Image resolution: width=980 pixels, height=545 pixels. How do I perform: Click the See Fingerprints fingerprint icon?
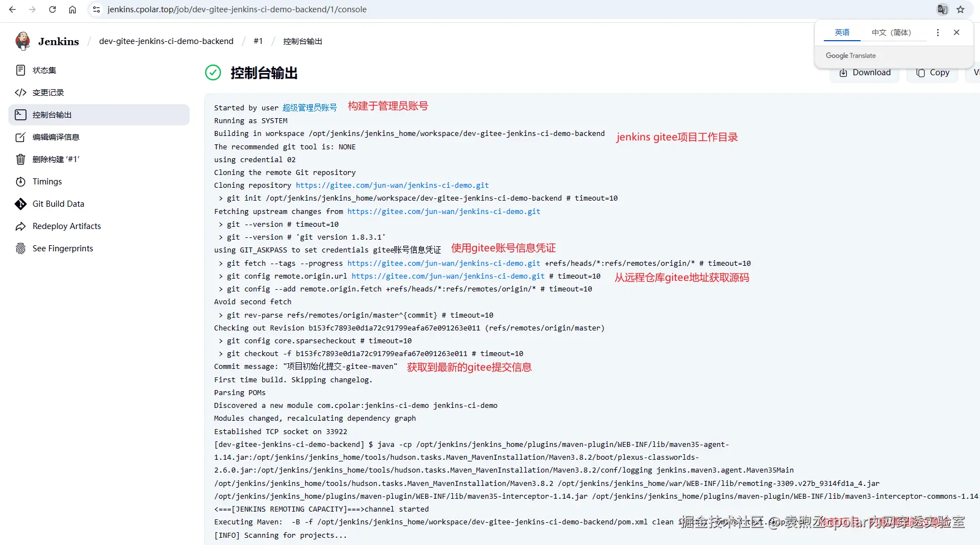pyautogui.click(x=21, y=249)
